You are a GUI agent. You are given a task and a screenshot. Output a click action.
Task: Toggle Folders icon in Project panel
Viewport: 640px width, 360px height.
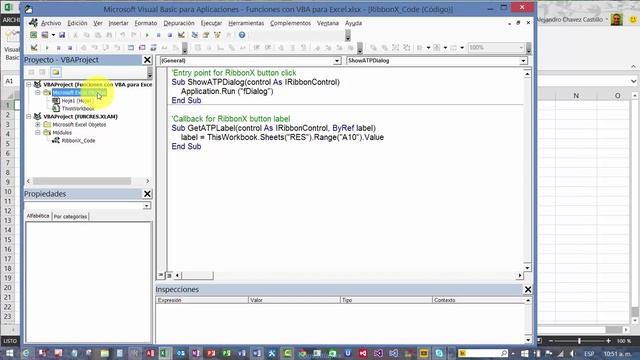coord(56,72)
